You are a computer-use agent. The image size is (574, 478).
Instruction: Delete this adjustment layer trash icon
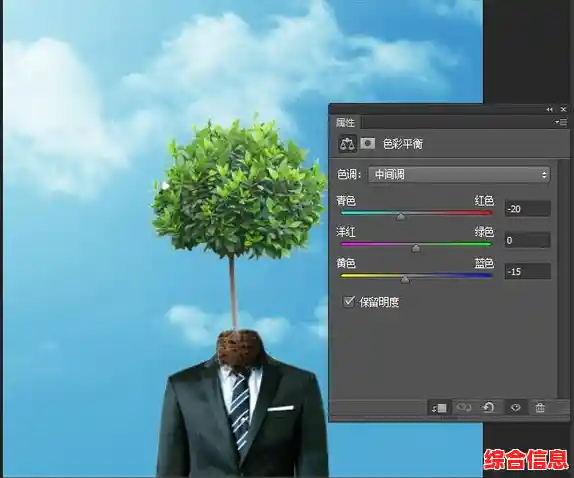click(540, 407)
